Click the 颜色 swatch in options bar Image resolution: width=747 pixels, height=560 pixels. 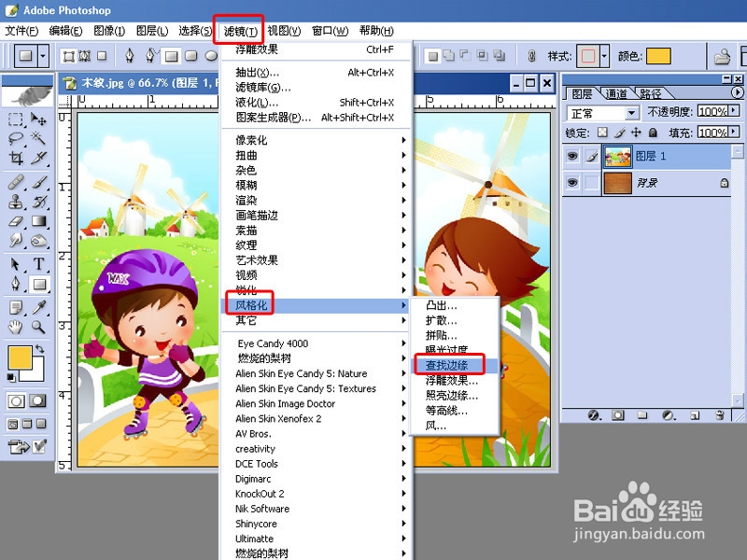coord(659,56)
